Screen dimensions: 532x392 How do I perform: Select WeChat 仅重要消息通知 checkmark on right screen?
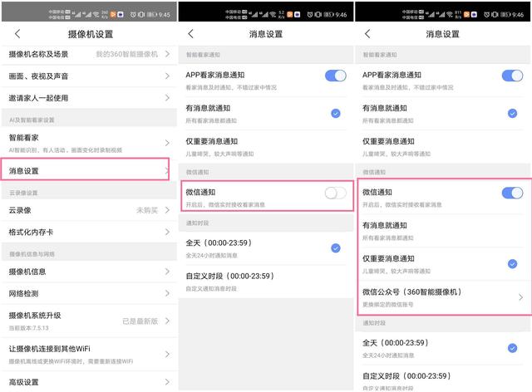512,264
